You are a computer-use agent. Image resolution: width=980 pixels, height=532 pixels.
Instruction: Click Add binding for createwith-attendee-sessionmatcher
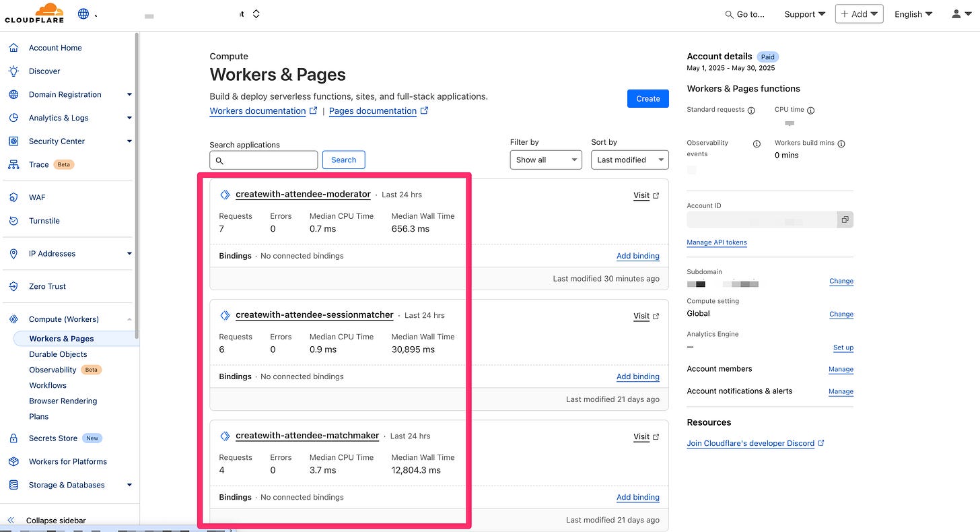[x=638, y=376]
